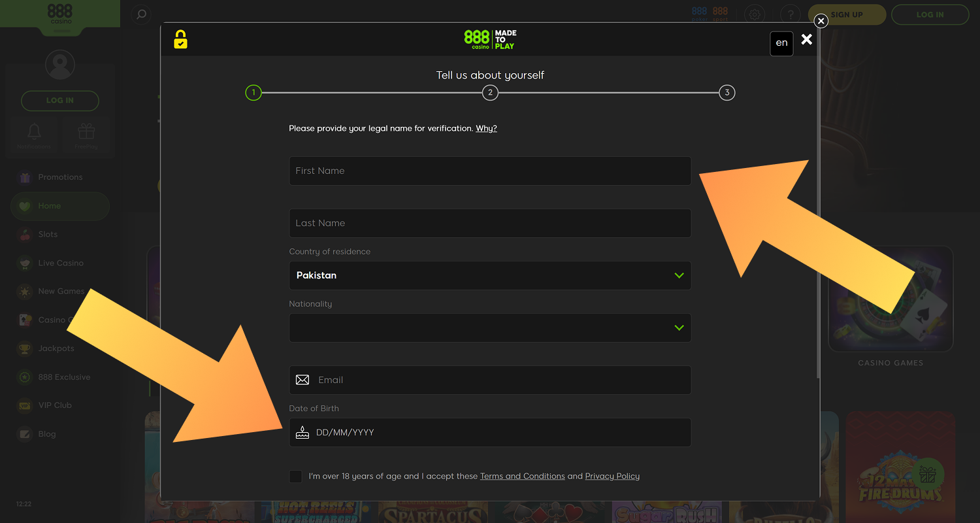Open the search magnifier at the top
This screenshot has width=980, height=523.
140,14
